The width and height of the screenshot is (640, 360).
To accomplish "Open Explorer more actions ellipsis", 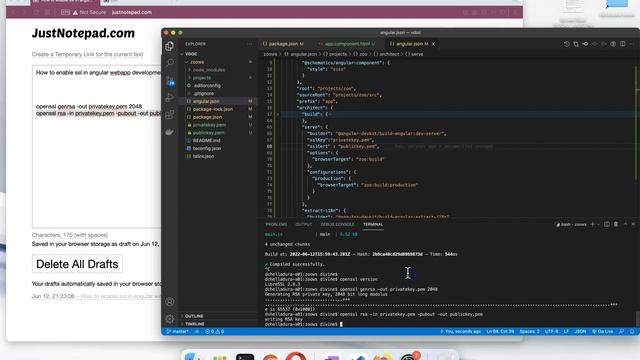I will [249, 44].
